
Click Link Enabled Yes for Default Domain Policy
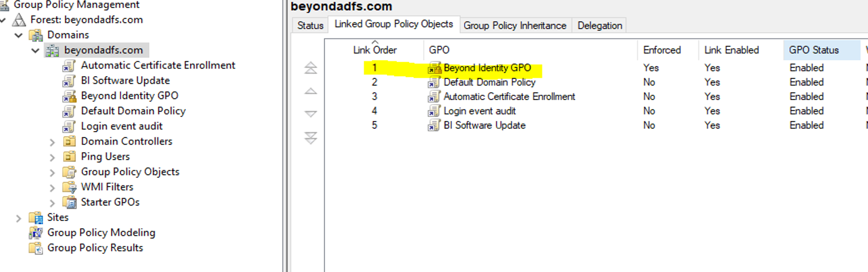pos(712,82)
